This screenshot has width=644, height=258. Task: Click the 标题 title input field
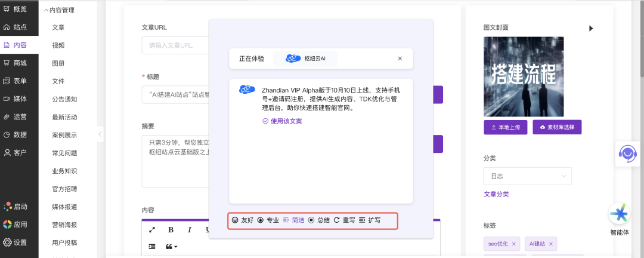(x=175, y=94)
